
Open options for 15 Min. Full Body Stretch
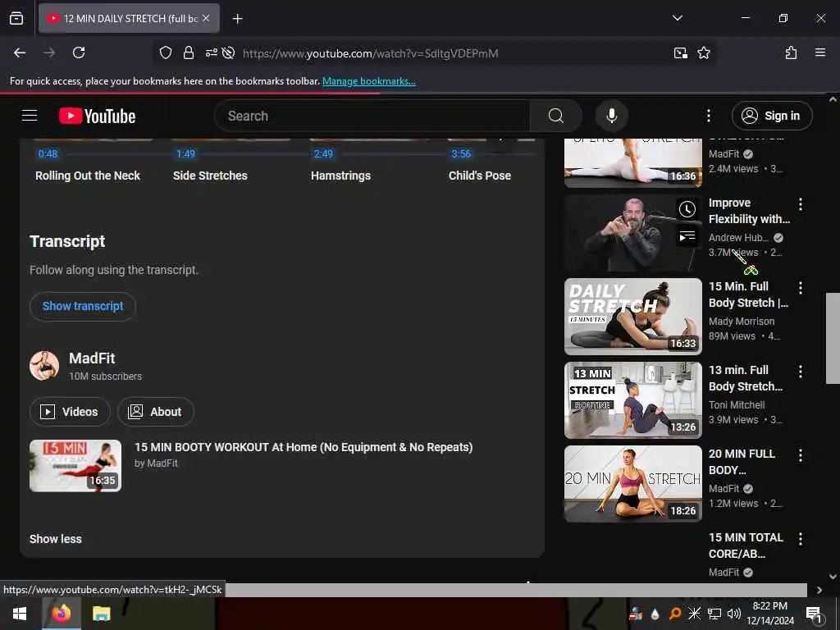[x=801, y=288]
